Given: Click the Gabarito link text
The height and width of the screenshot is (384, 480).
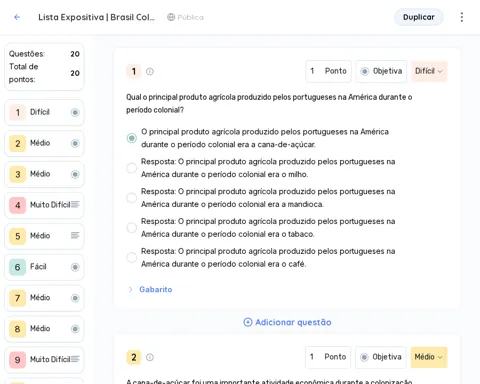Looking at the screenshot, I should coord(156,289).
